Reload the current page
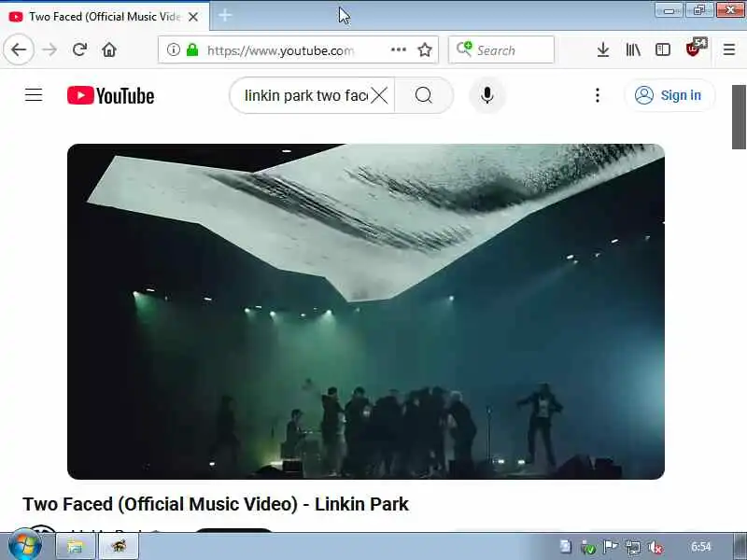747x560 pixels. click(79, 49)
